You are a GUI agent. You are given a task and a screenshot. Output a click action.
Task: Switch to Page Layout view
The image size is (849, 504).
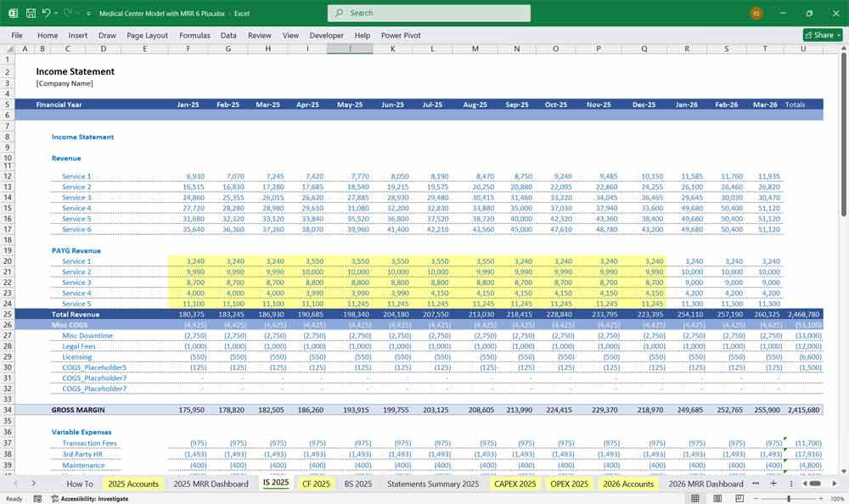[x=717, y=498]
